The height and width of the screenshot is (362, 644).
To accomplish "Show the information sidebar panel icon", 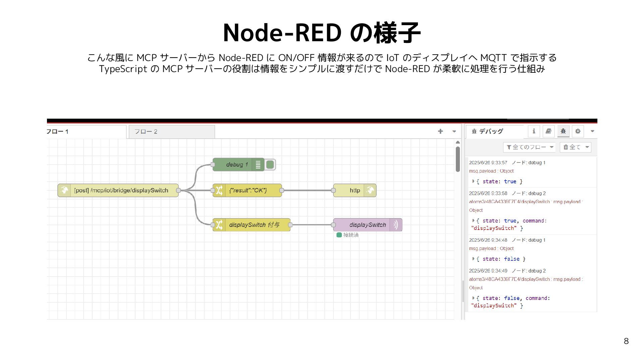I will click(534, 131).
